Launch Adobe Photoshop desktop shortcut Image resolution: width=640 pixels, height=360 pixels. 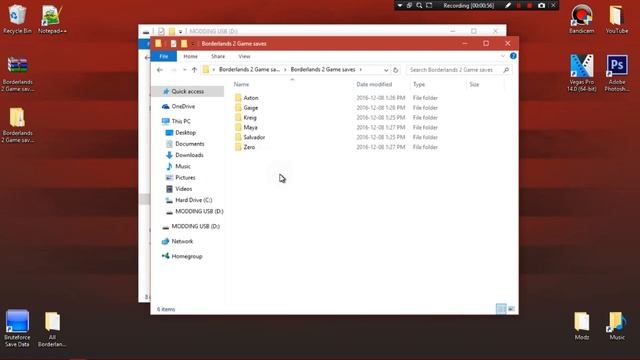[x=617, y=73]
